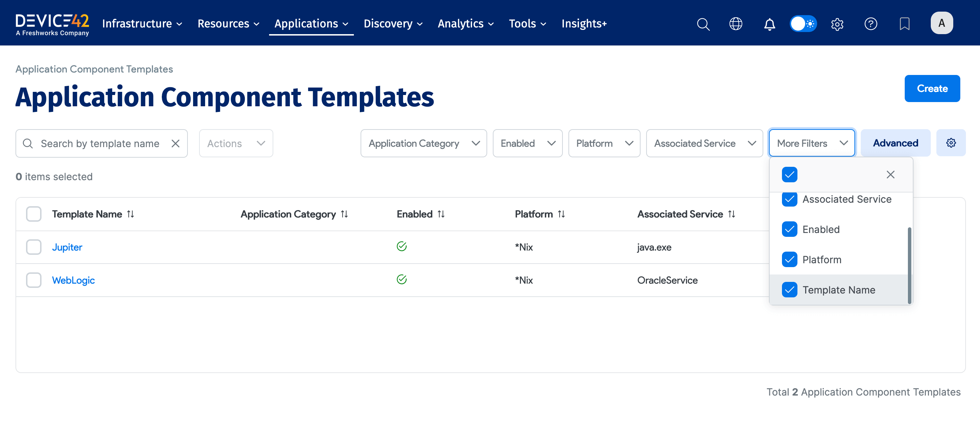Open the Discovery menu
Screen dimensions: 980x423
(x=393, y=24)
